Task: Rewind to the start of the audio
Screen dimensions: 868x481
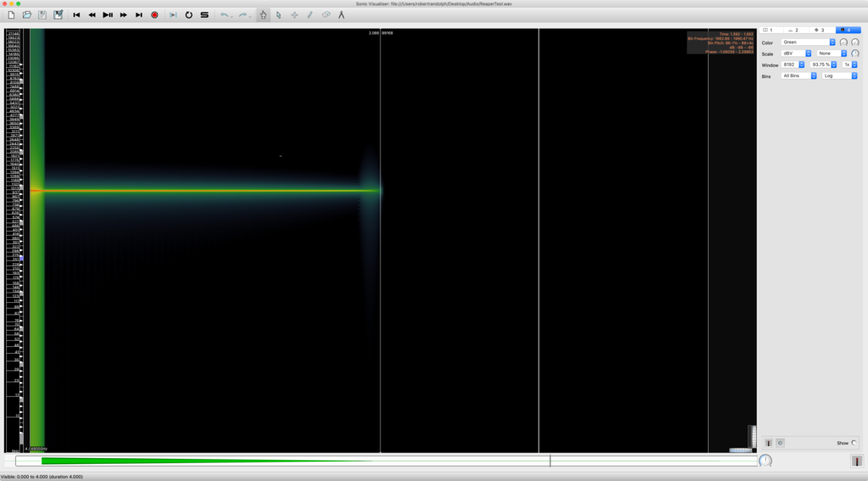Action: 76,15
